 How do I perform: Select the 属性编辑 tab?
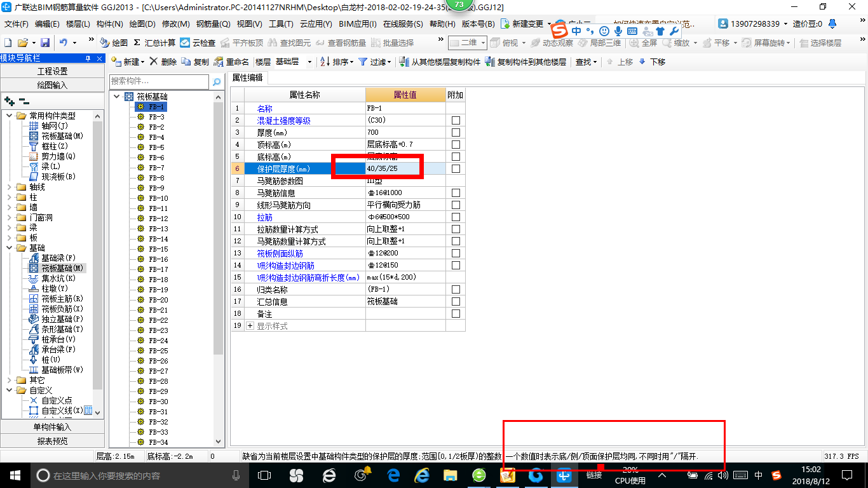point(248,78)
